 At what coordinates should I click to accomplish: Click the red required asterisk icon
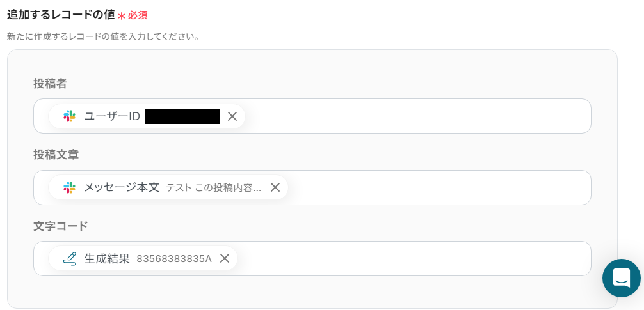coord(121,16)
